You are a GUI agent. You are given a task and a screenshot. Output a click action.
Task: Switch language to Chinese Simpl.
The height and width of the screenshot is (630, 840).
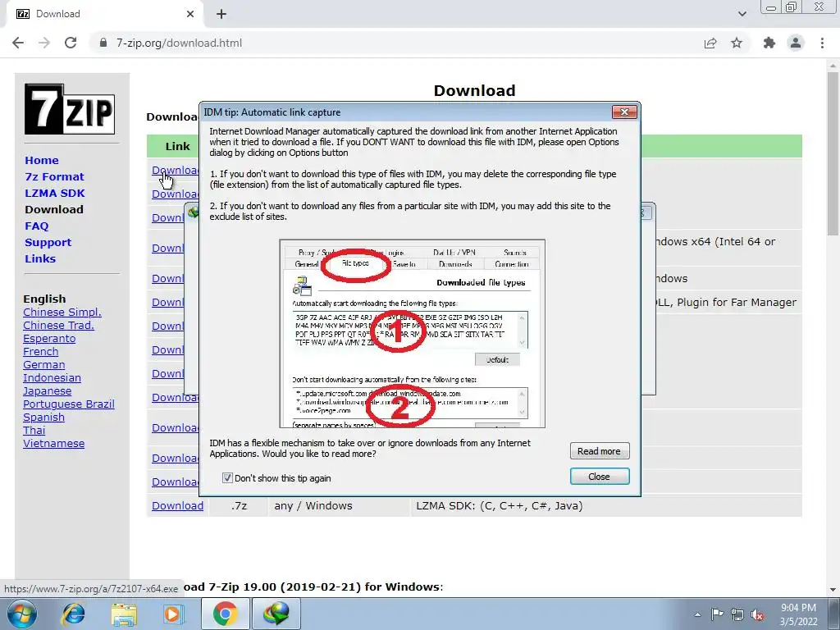pos(62,313)
